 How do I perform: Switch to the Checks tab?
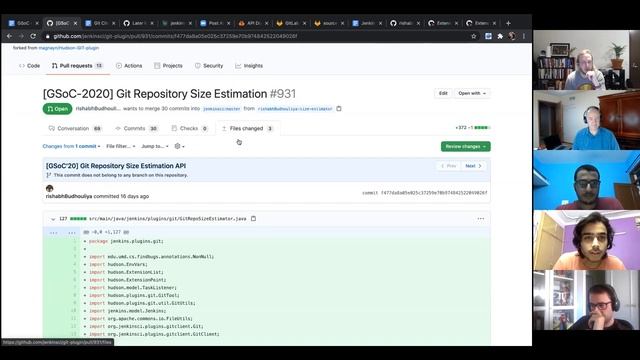coord(189,129)
